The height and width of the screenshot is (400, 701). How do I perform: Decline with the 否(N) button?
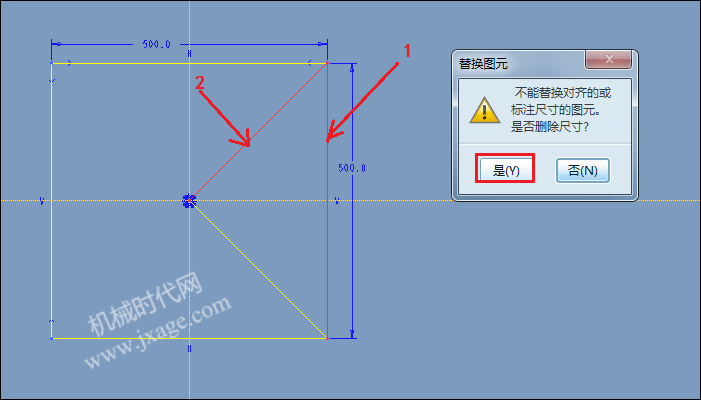point(583,170)
